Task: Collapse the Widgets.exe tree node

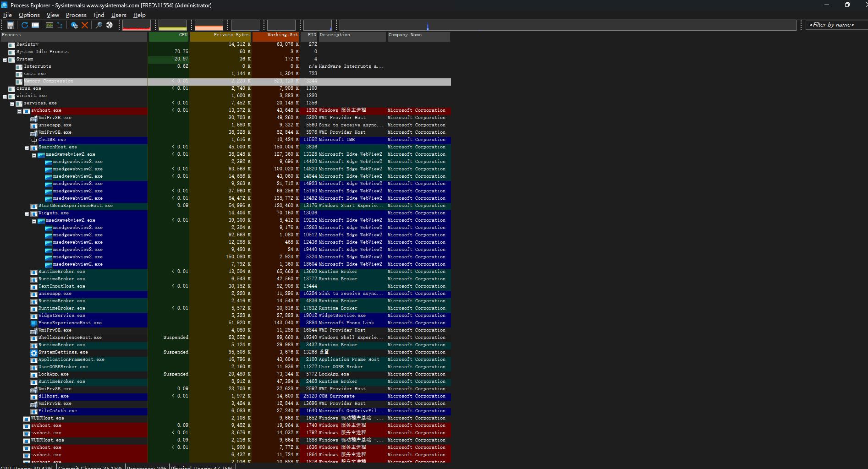Action: [x=27, y=214]
